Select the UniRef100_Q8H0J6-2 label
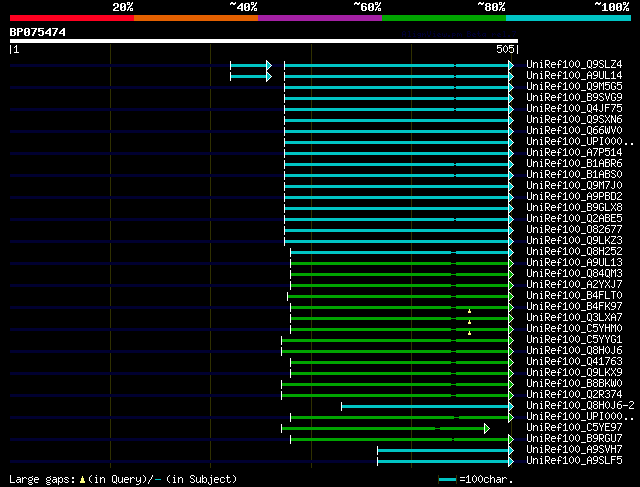Viewport: 640px width, 487px height. (580, 406)
